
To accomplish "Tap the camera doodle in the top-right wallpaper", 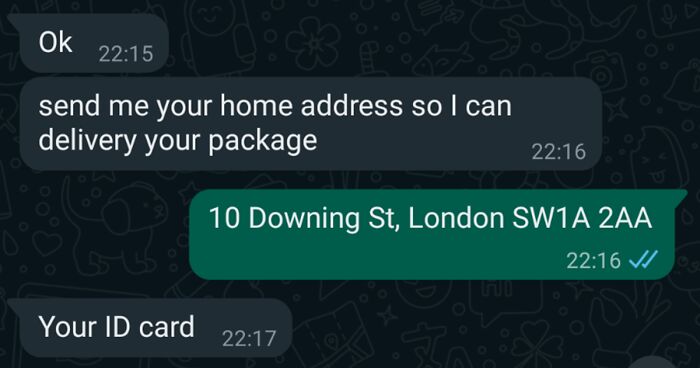I will (600, 71).
